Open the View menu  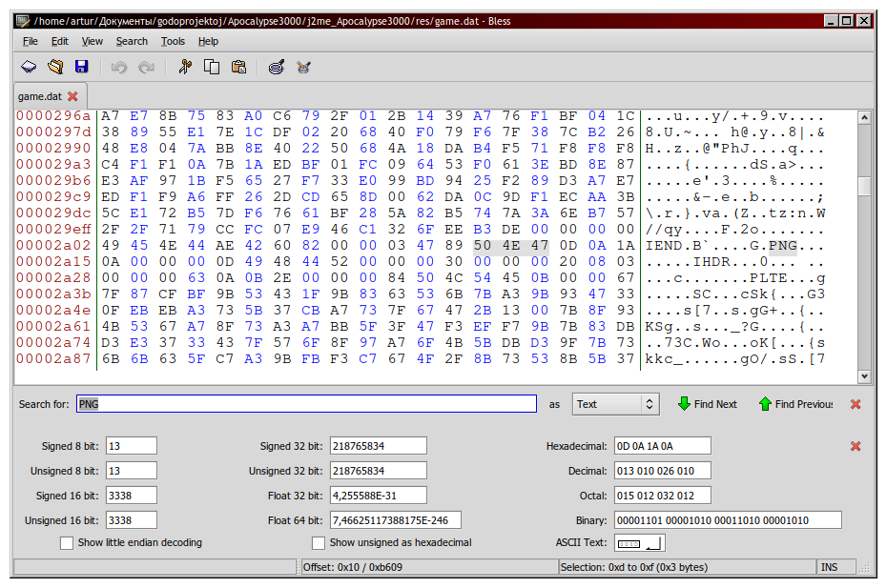[92, 41]
